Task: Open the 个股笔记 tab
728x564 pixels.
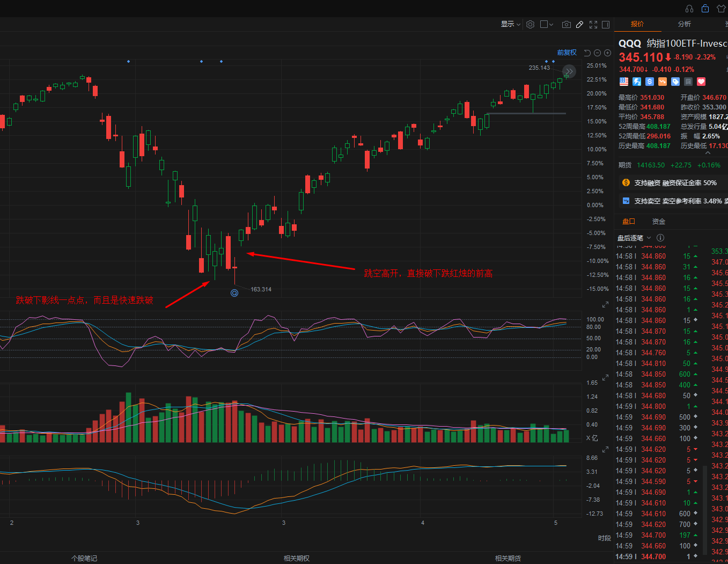Action: 84,559
